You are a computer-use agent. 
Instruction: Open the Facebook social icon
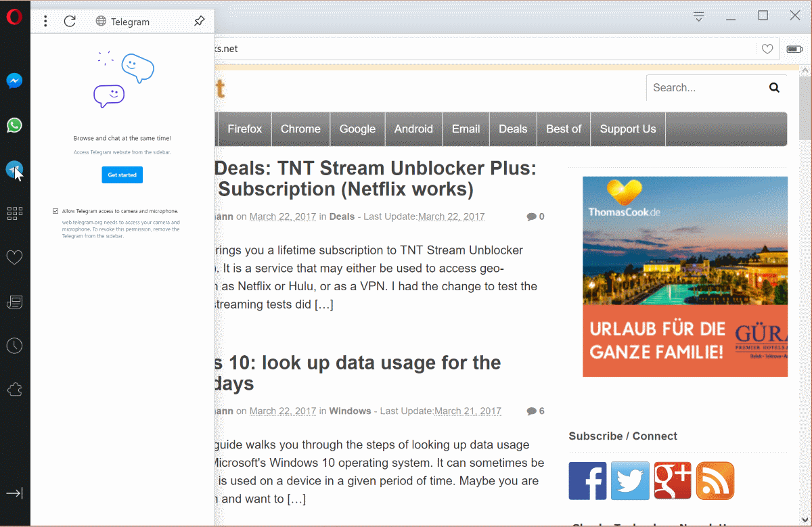pos(587,481)
